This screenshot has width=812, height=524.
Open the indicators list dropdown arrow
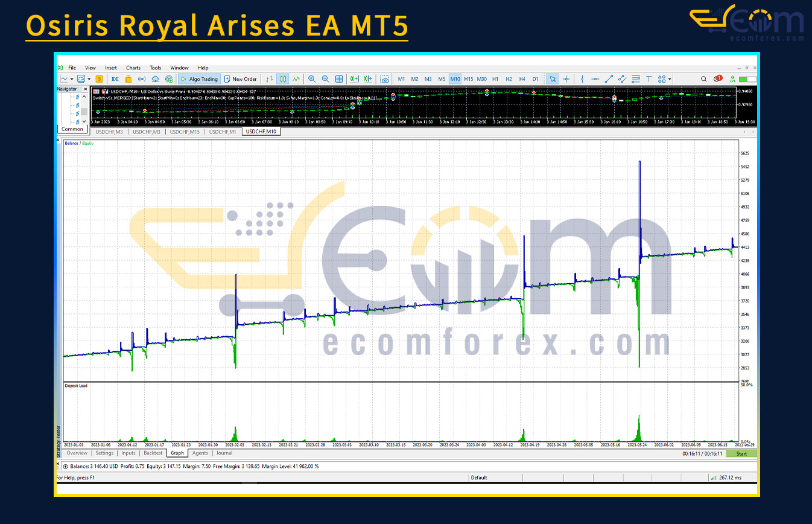pyautogui.click(x=89, y=79)
